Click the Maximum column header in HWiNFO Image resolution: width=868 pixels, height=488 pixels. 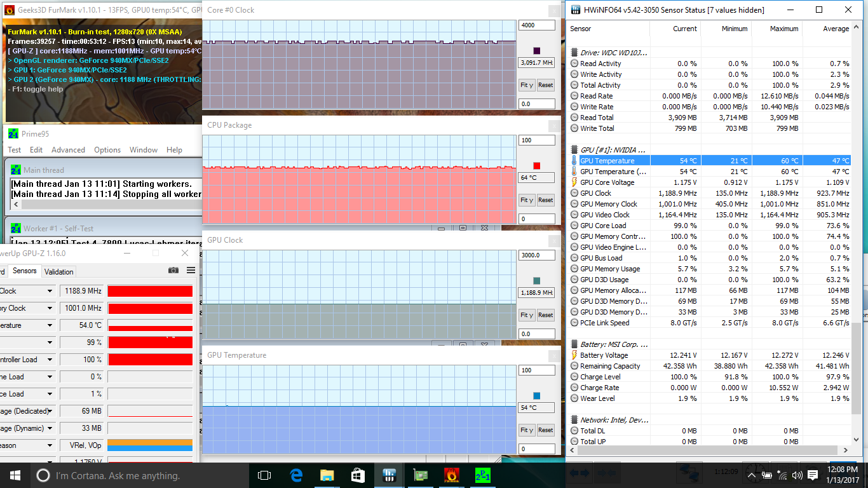coord(777,29)
